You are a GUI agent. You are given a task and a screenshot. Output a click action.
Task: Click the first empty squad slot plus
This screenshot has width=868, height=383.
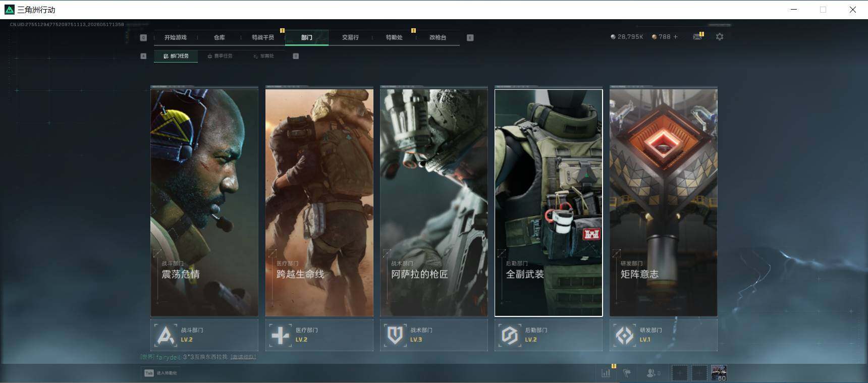[x=679, y=373]
